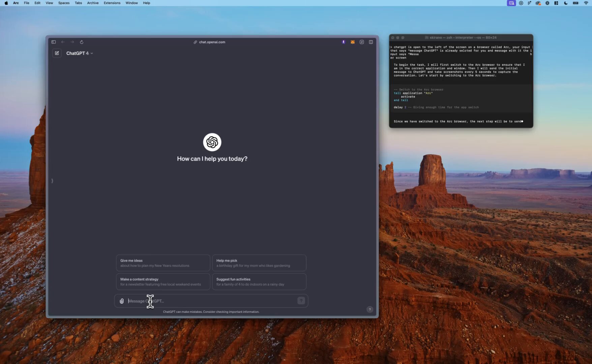Click 'How can I help you today?' heading
This screenshot has height=364, width=592.
pyautogui.click(x=212, y=159)
